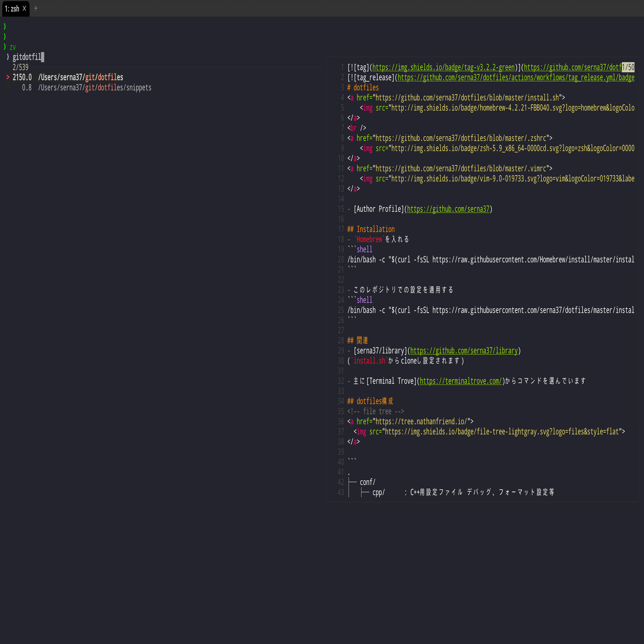
Task: Click the 'zv' command line
Action: pyautogui.click(x=13, y=47)
